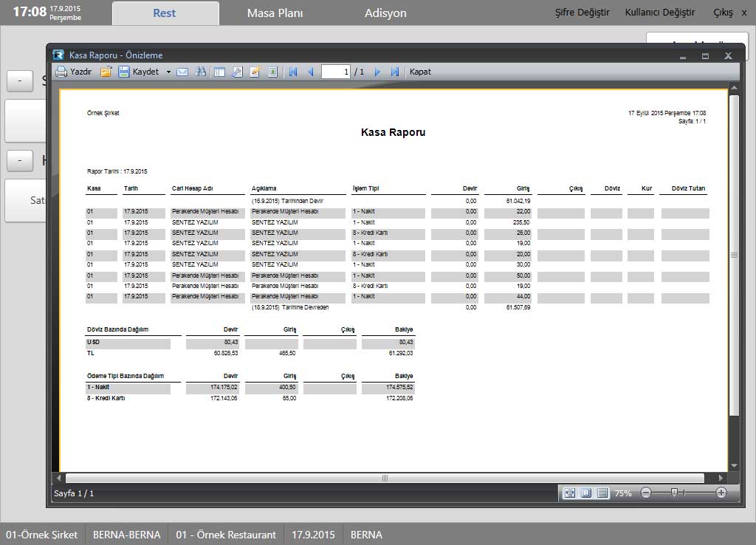This screenshot has width=756, height=545.
Task: Click the USD row in currency table
Action: pos(250,343)
